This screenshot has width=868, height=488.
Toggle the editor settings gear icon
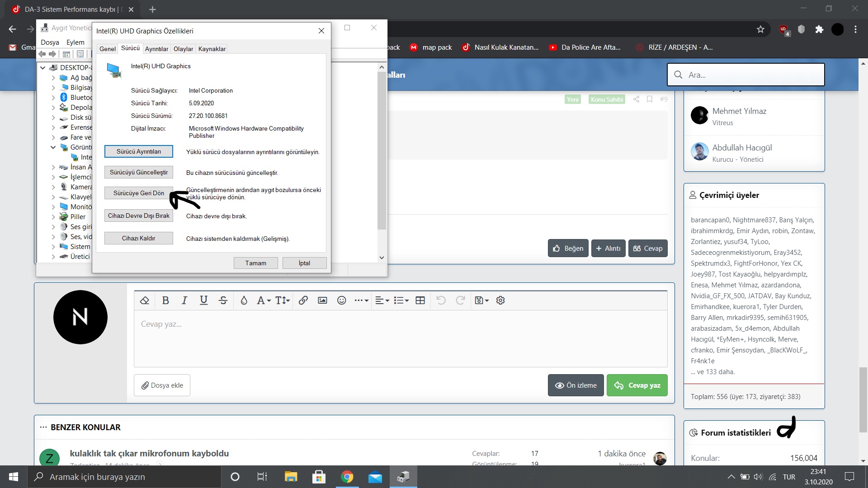click(500, 300)
